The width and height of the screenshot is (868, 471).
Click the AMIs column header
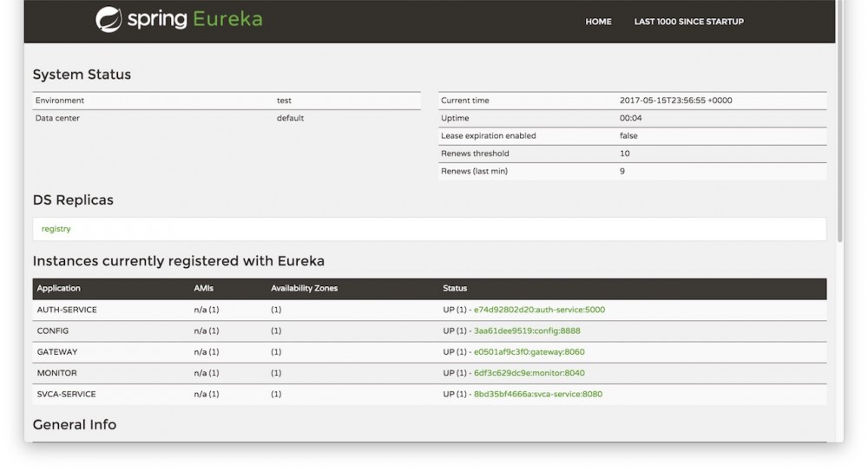[202, 289]
